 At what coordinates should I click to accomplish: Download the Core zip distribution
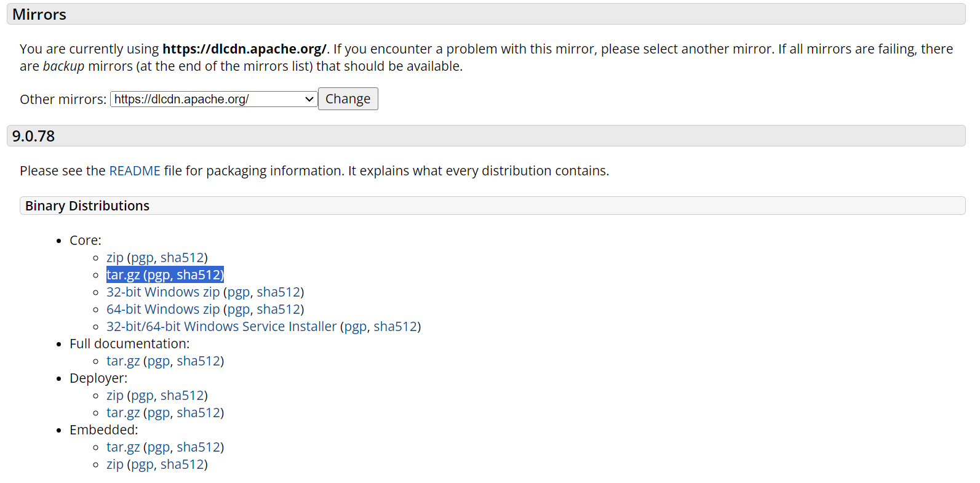115,258
